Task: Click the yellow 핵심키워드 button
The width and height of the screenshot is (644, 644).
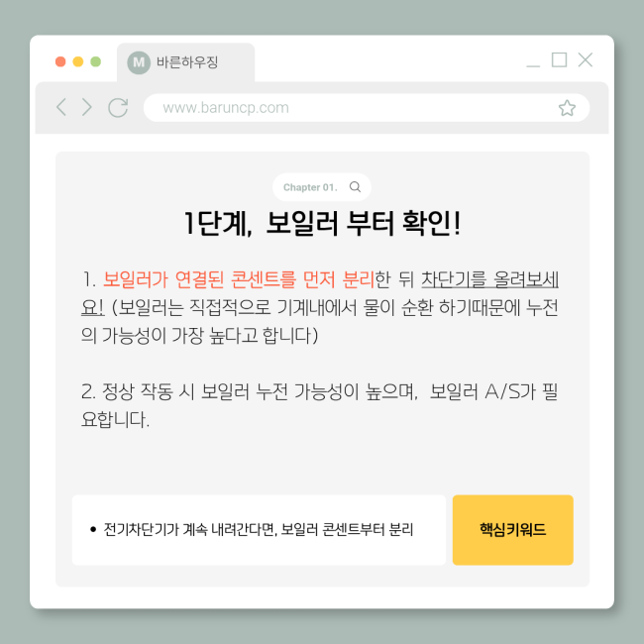Action: (512, 530)
